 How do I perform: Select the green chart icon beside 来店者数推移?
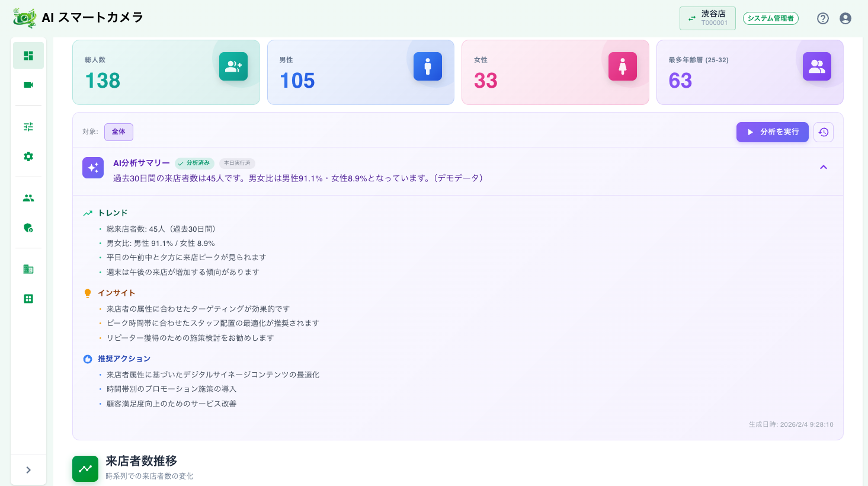85,468
